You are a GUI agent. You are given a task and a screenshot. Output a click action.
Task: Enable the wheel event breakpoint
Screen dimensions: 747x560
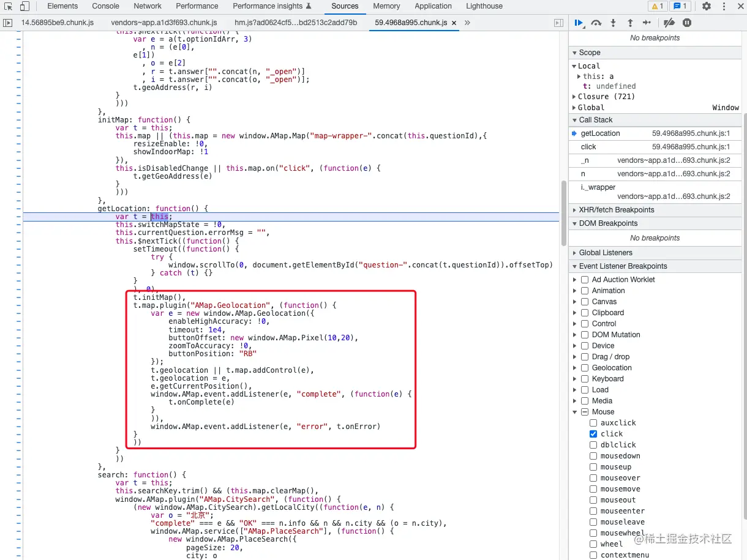pos(593,544)
